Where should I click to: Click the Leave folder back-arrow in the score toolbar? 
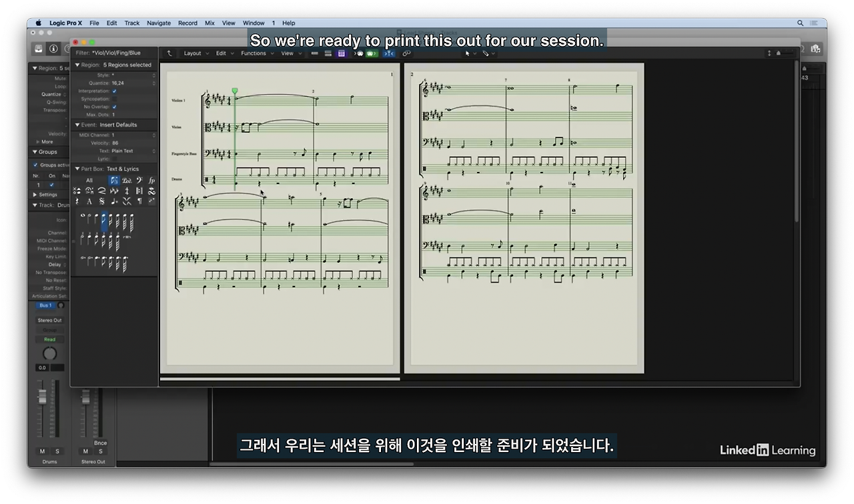tap(169, 53)
